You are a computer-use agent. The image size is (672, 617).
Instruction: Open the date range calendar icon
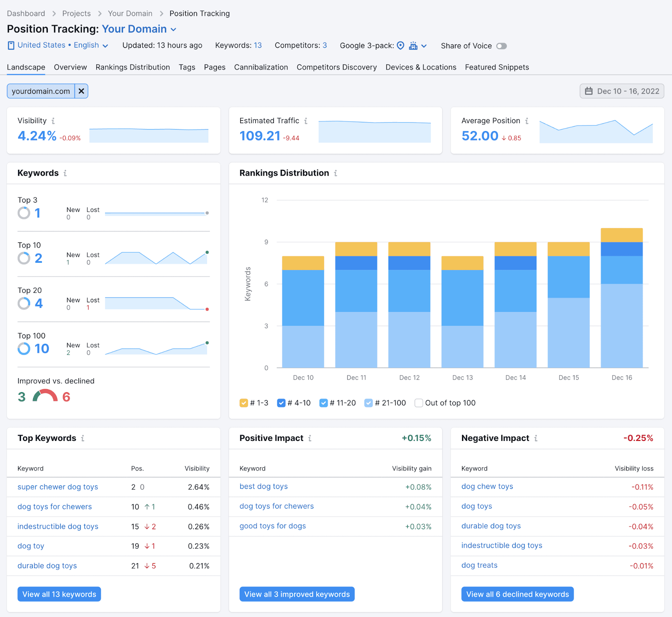(590, 91)
